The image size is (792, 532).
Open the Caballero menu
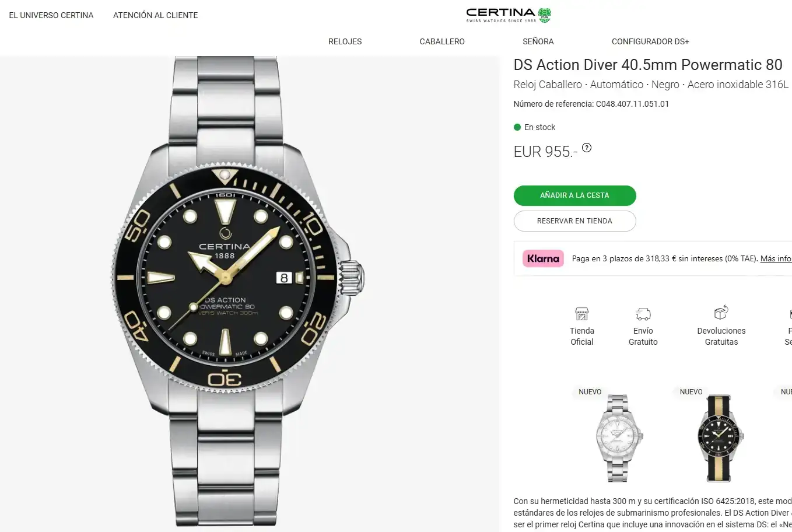442,41
